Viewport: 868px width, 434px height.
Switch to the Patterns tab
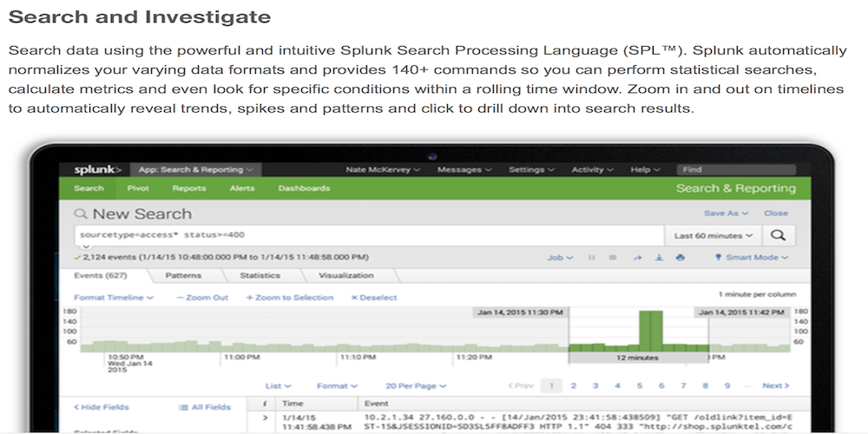coord(183,276)
